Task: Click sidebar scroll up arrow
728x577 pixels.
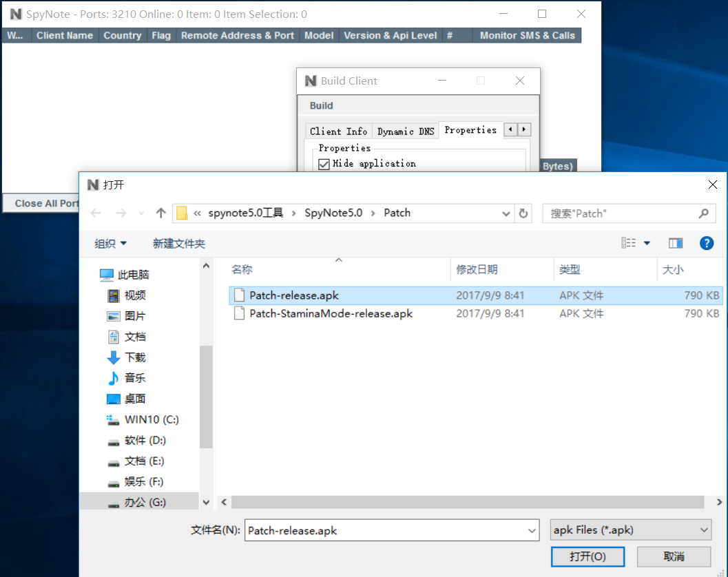Action: pyautogui.click(x=206, y=266)
